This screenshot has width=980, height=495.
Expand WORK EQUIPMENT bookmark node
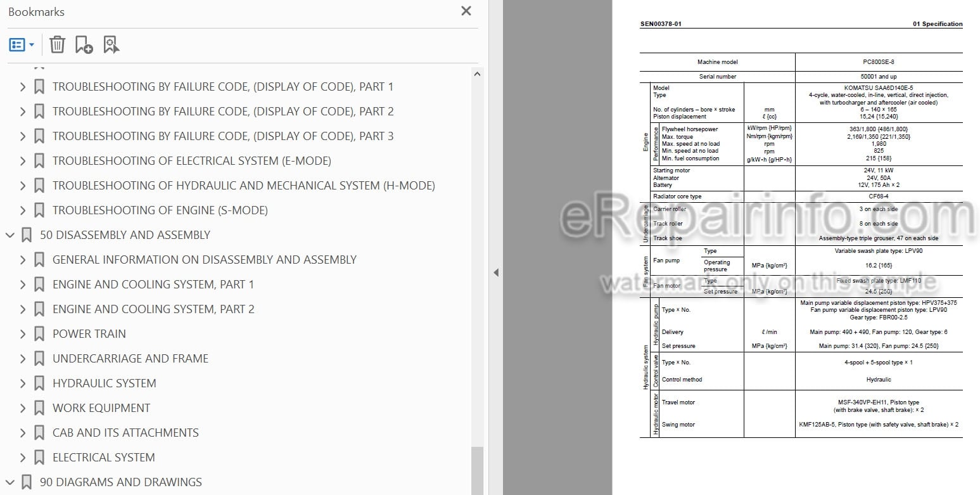[23, 408]
